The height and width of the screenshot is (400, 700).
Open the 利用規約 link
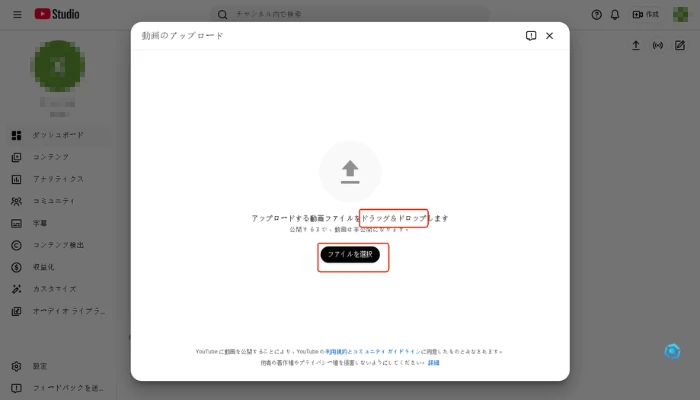(336, 351)
